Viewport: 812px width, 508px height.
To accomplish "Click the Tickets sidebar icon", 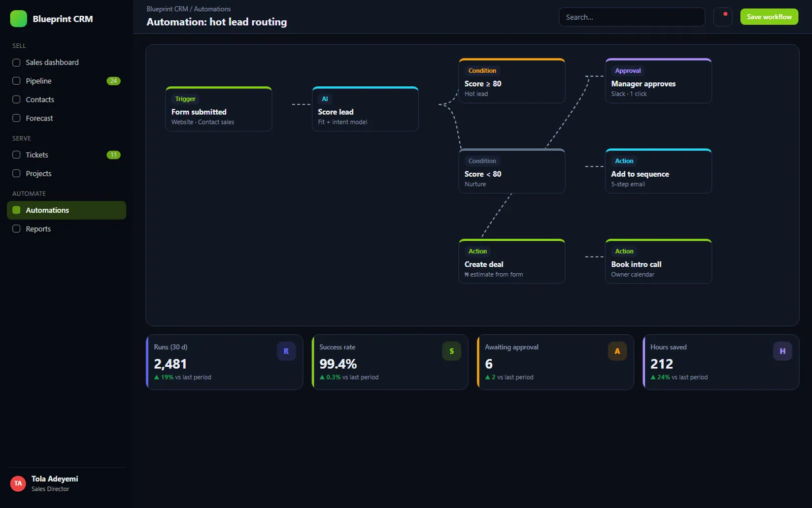I will tap(16, 155).
